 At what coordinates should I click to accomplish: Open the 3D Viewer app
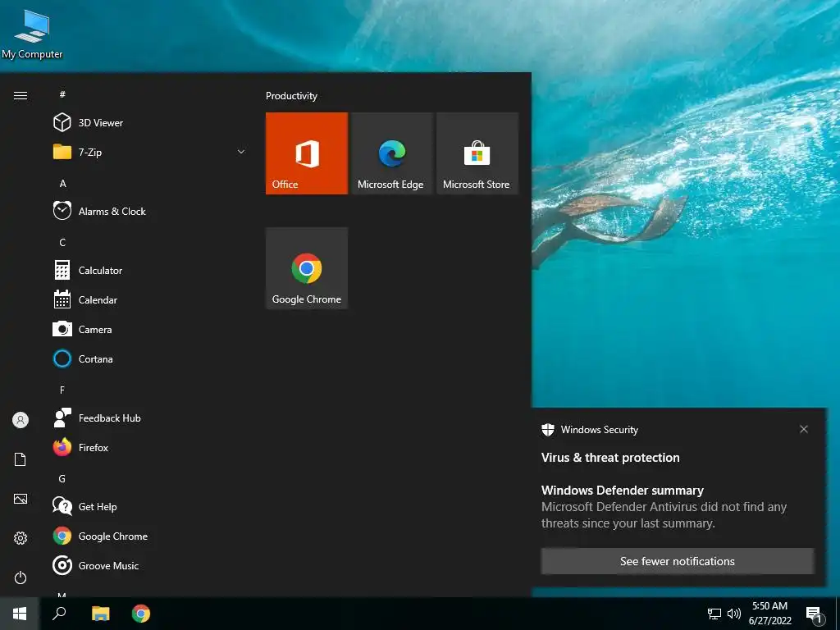coord(150,123)
